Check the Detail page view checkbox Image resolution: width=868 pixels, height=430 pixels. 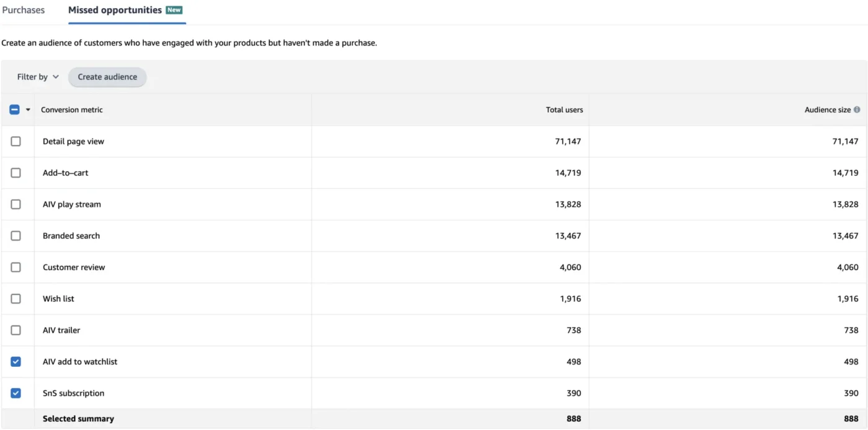click(17, 141)
